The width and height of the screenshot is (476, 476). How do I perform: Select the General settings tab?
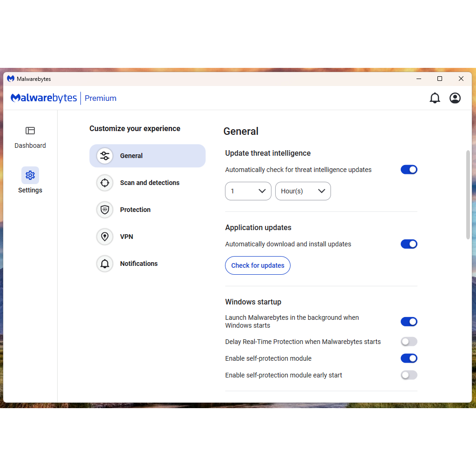[147, 156]
